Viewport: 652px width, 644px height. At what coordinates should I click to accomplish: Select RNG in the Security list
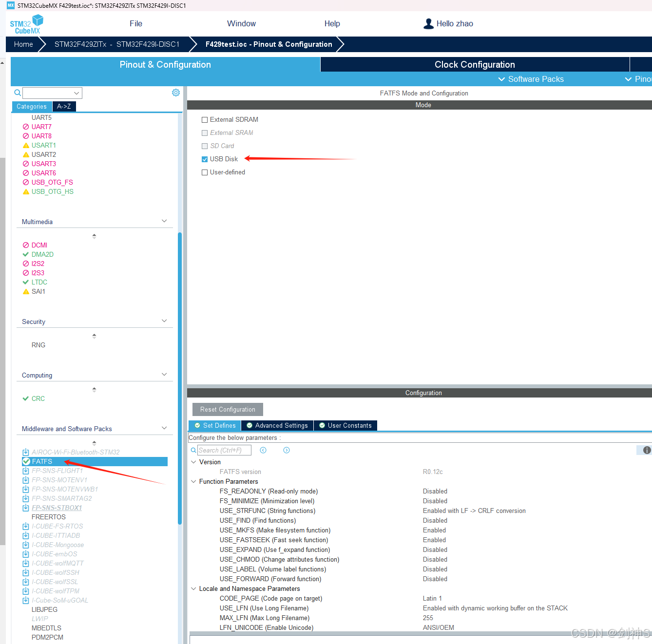(38, 345)
